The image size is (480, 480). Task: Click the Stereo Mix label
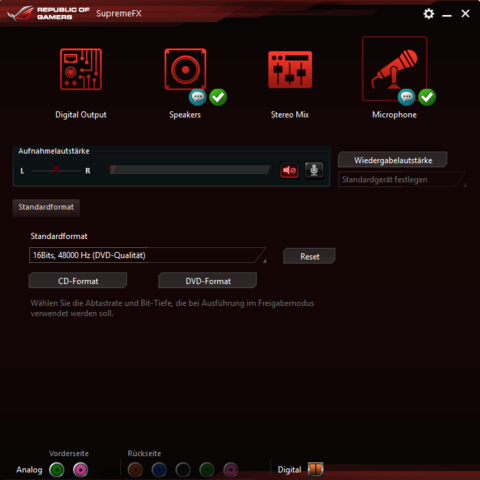coord(290,115)
